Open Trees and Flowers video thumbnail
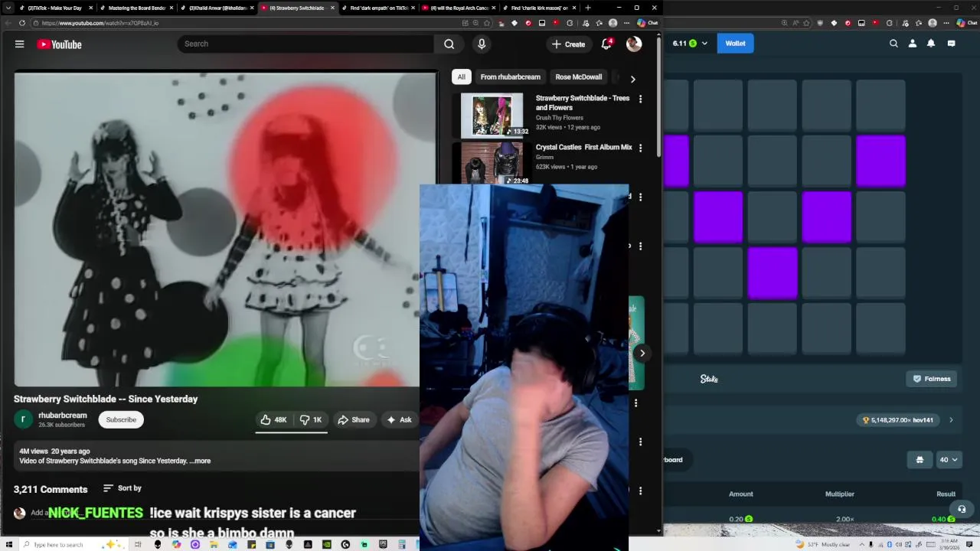This screenshot has width=980, height=551. pyautogui.click(x=492, y=115)
